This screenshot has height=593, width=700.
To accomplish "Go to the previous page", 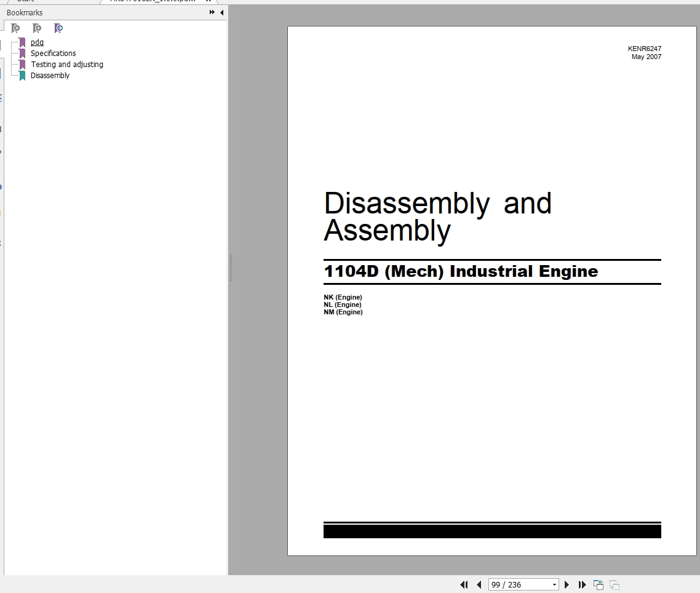I will click(479, 584).
